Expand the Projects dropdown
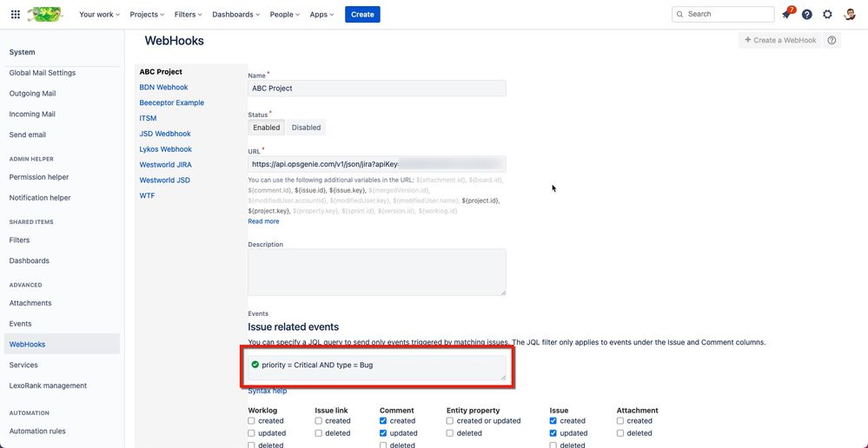This screenshot has width=868, height=448. 147,15
